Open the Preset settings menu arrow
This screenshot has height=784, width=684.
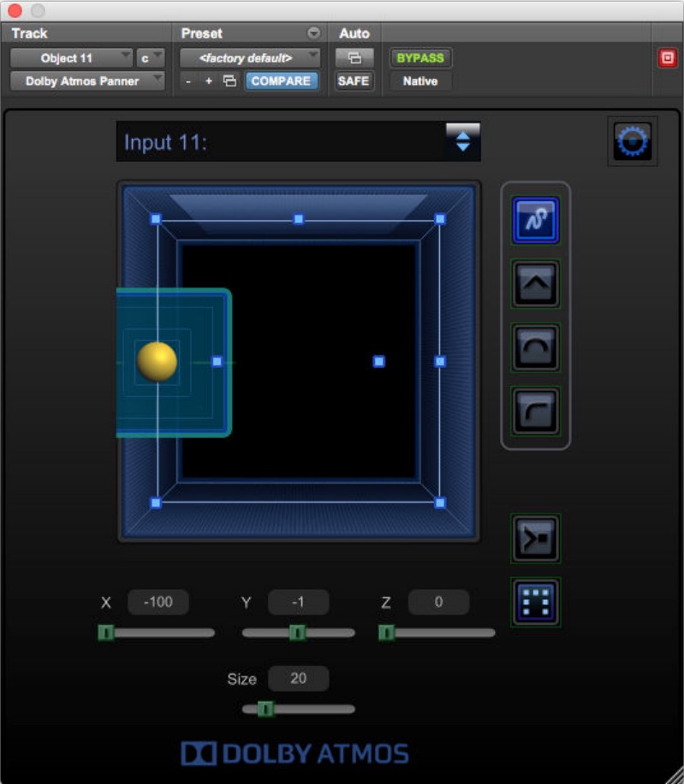(x=313, y=33)
